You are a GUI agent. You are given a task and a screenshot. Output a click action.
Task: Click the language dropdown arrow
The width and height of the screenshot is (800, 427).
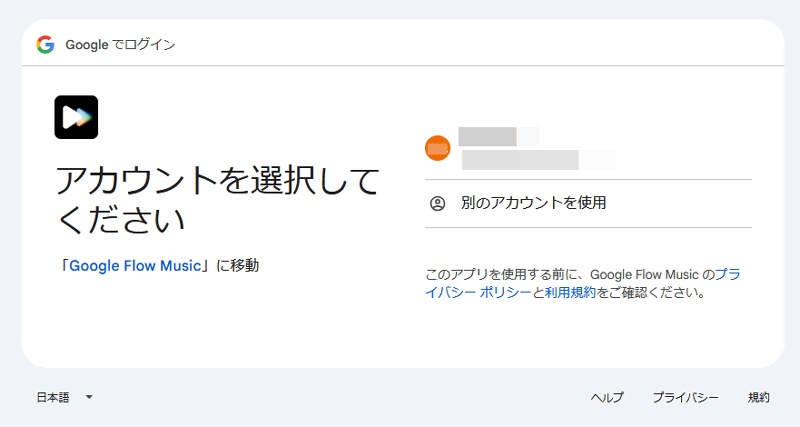point(89,397)
